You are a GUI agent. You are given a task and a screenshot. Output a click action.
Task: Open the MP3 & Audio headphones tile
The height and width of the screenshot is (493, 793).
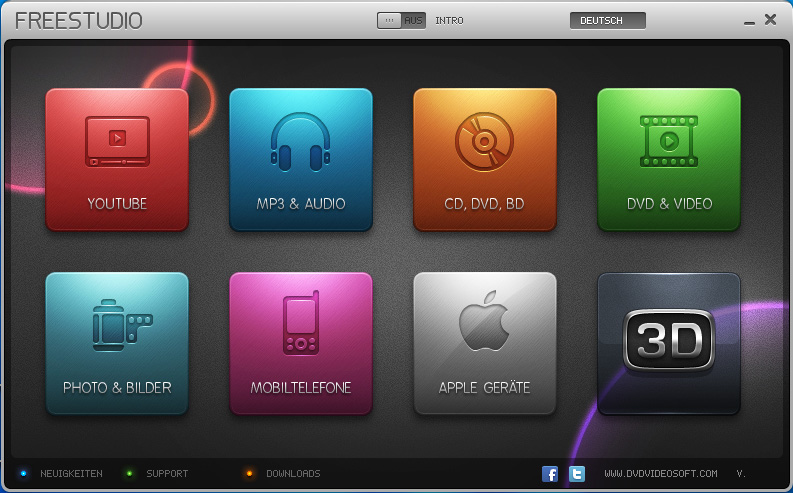coord(301,160)
